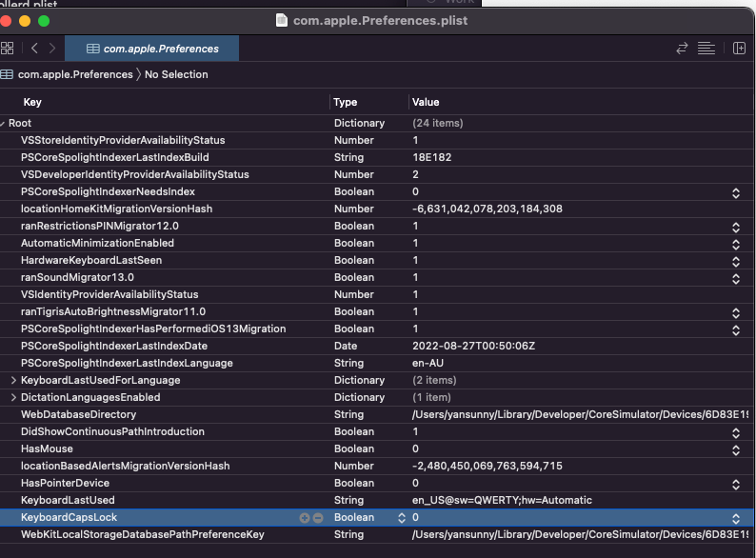Select the WebKitLocalStorageDatabasePathPreferenceKey key
756x558 pixels.
click(x=142, y=534)
